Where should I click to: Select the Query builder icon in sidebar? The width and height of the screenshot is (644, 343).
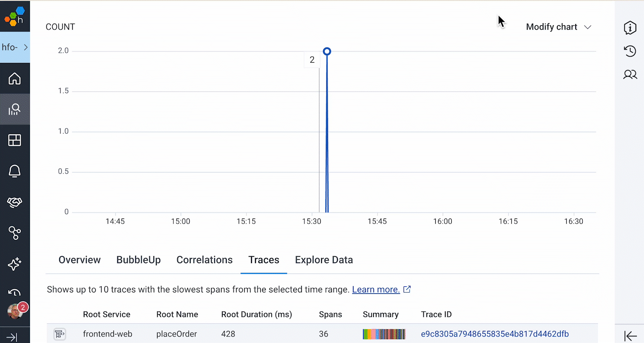click(15, 109)
